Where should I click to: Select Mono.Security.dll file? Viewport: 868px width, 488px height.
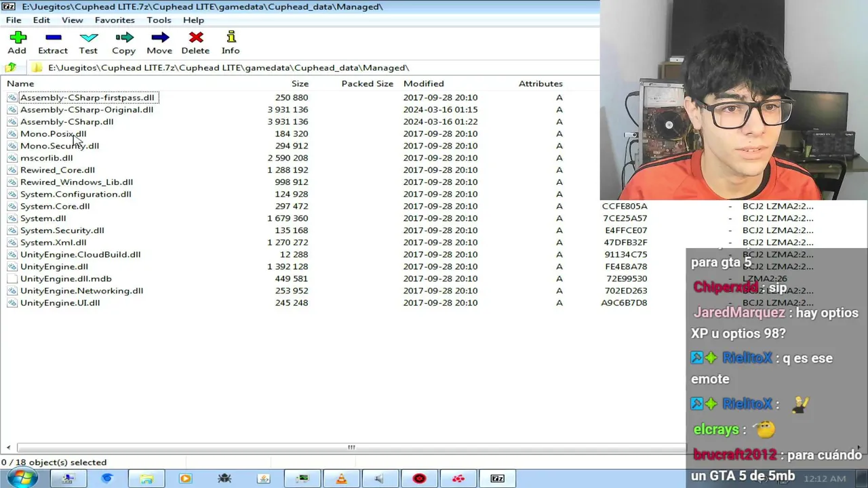point(60,146)
